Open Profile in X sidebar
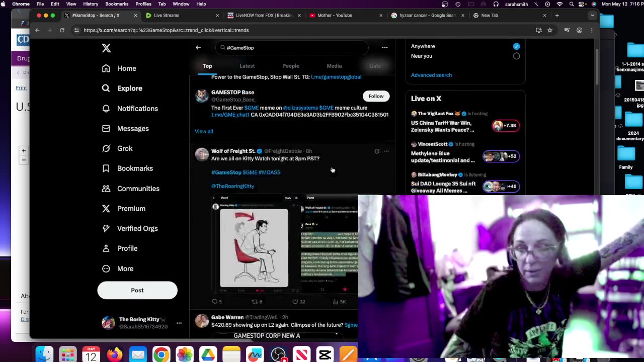 [119, 248]
